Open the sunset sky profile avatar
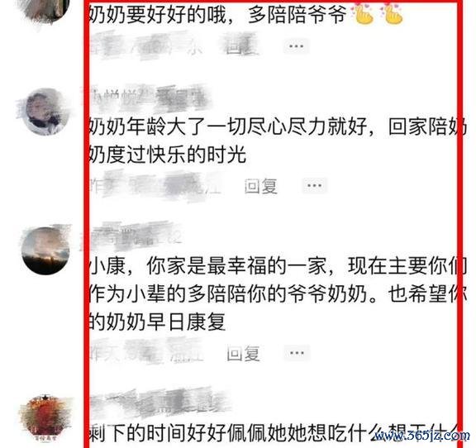 point(45,250)
